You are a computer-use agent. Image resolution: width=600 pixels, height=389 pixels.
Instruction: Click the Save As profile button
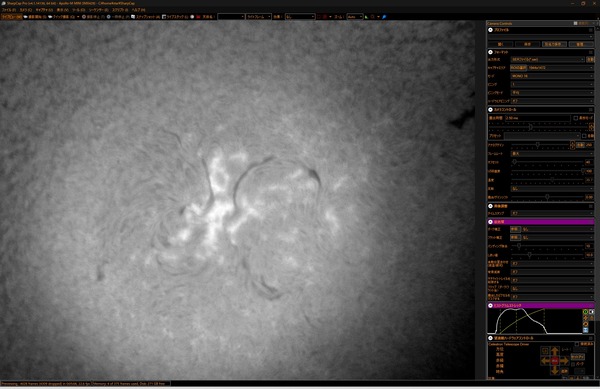(x=554, y=44)
